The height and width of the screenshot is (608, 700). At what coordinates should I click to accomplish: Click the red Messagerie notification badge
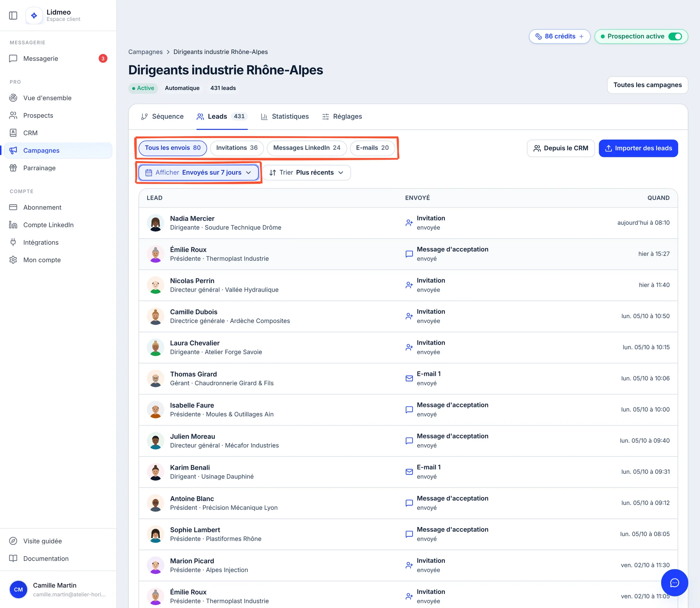click(x=103, y=58)
